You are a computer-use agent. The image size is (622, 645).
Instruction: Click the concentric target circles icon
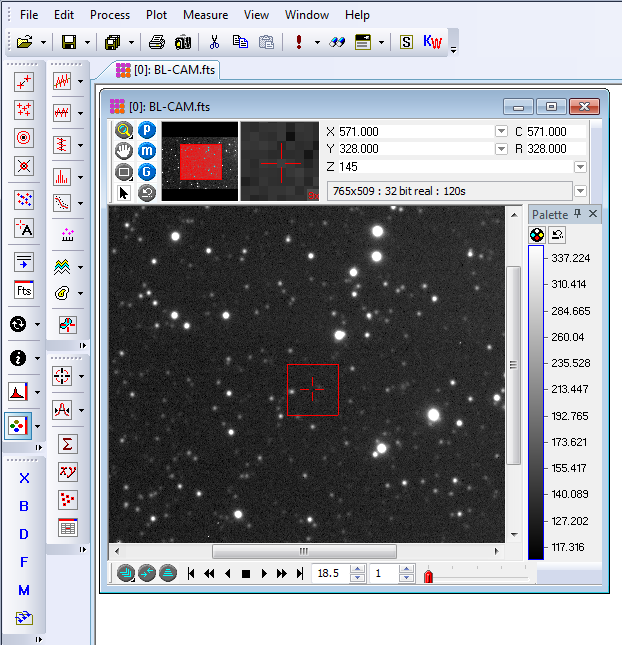coord(24,137)
